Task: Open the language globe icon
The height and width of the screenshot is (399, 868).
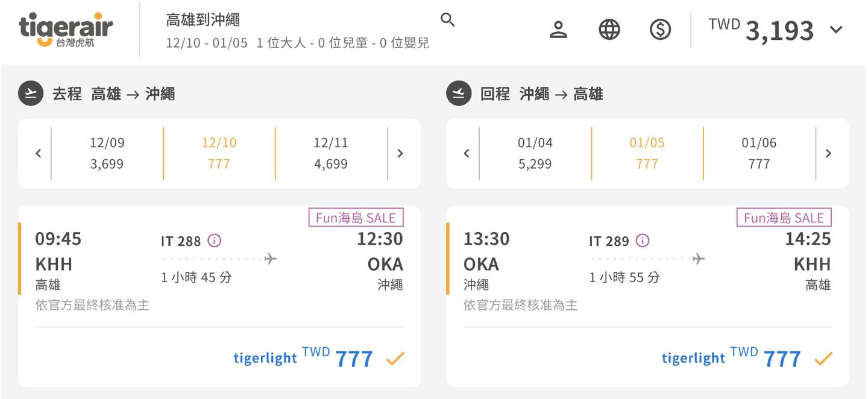Action: pos(609,30)
